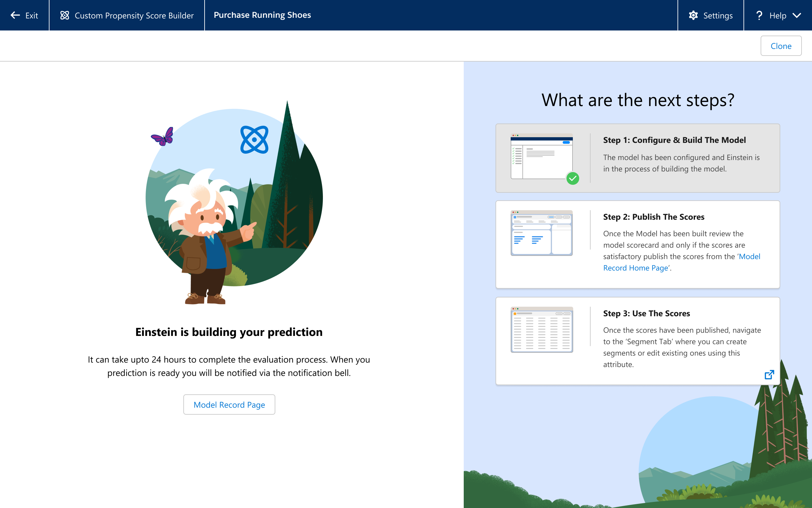Click the '24 hours' evaluation notice text
This screenshot has height=508, width=812.
point(229,366)
